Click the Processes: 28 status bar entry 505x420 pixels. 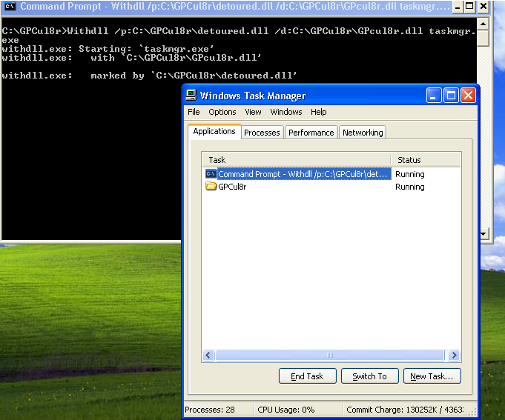210,410
